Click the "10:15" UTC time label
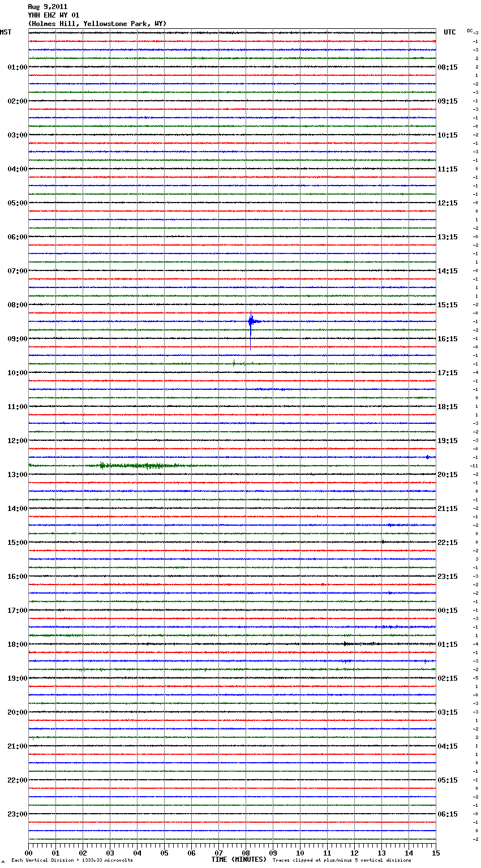 pyautogui.click(x=448, y=135)
